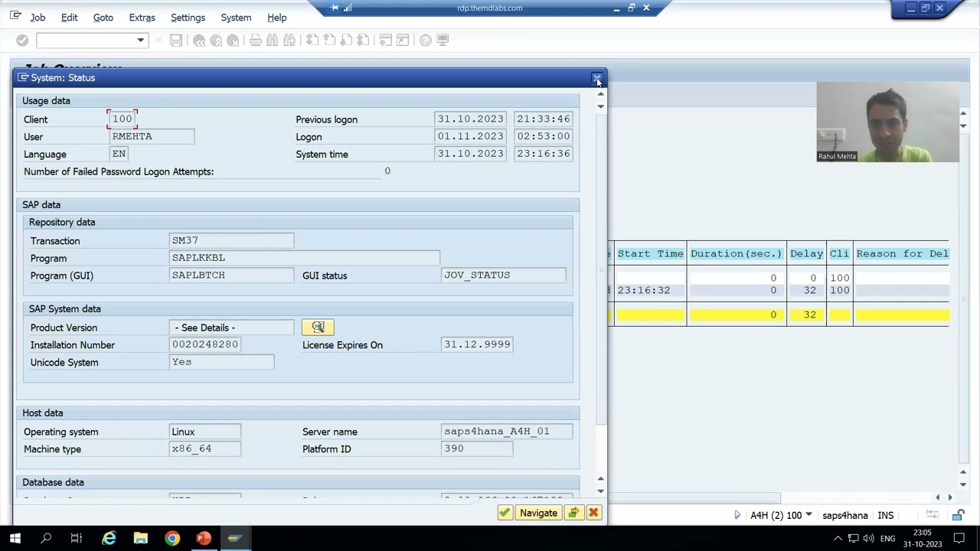Click the Print icon in SAP toolbar

coord(256,40)
